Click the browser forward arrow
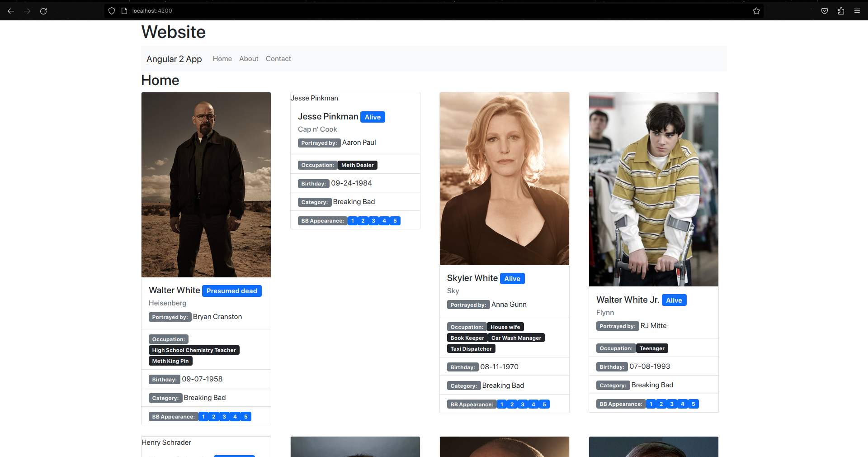Viewport: 868px width, 457px height. coord(27,11)
